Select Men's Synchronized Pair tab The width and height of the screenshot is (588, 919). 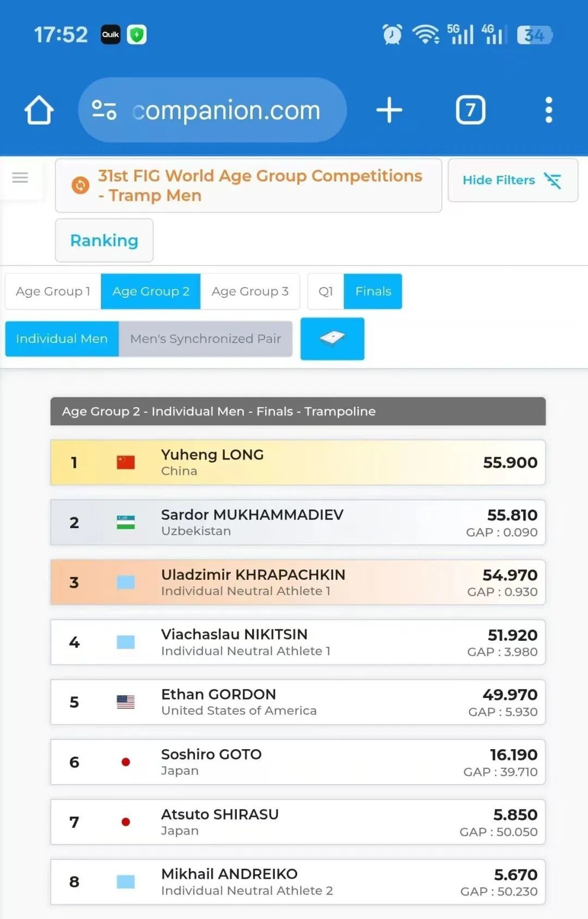tap(205, 339)
